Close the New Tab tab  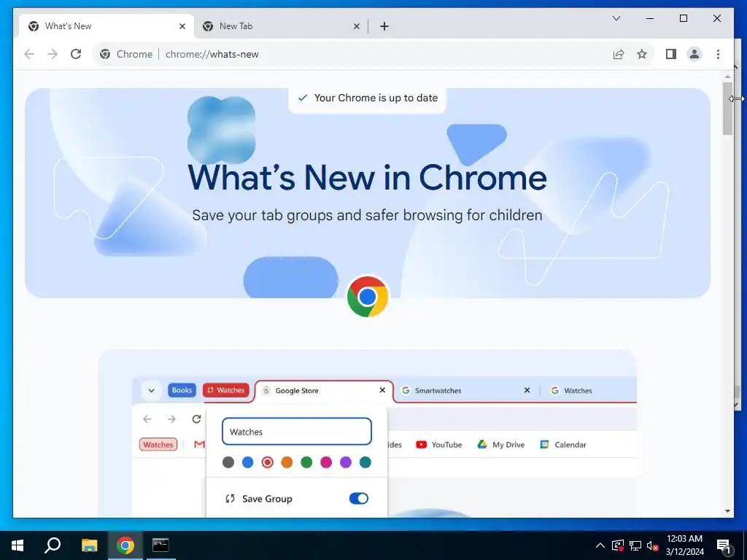click(x=356, y=26)
